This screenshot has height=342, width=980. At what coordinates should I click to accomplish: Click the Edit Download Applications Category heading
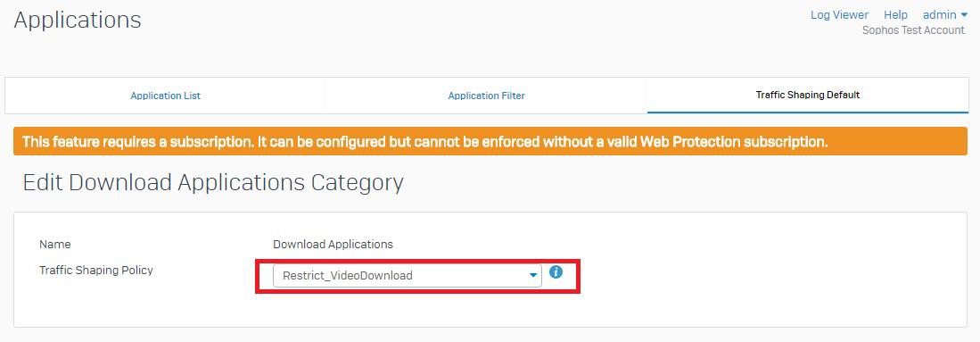tap(213, 183)
